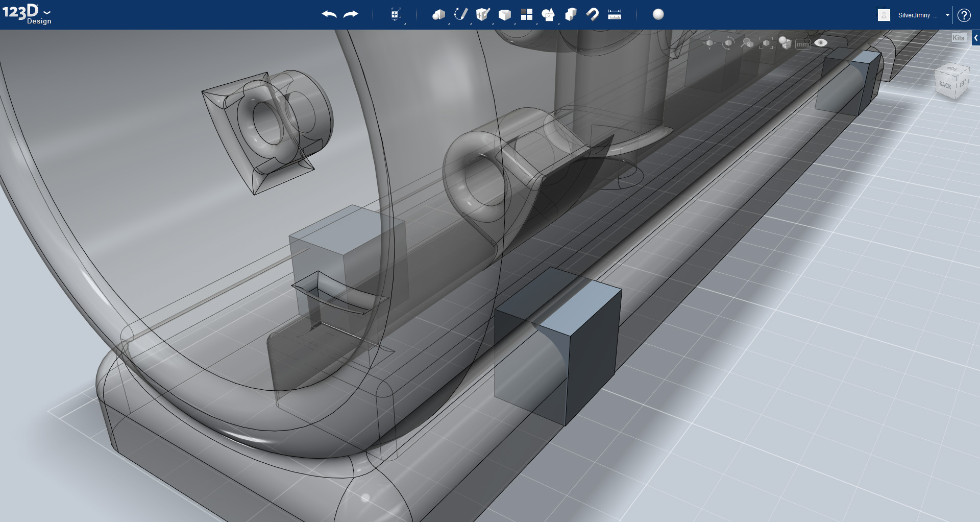Click the TOP face of the view cube
This screenshot has width=980, height=522.
click(952, 68)
